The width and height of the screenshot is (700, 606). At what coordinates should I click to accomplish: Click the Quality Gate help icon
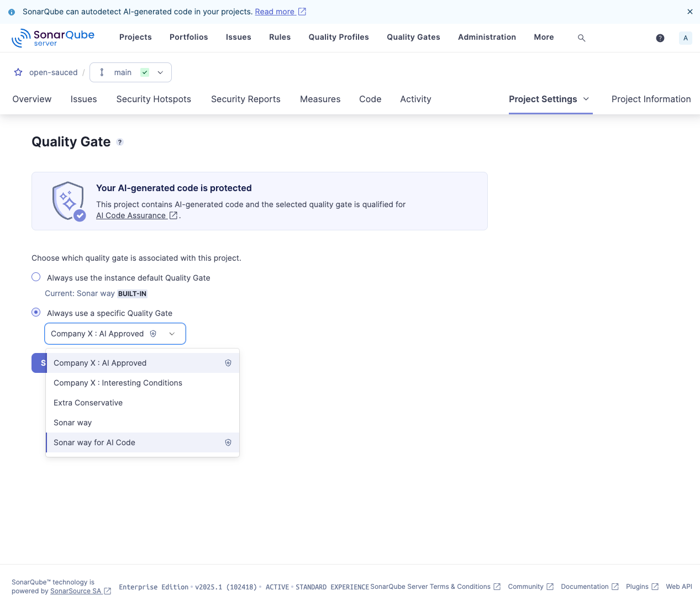point(120,142)
